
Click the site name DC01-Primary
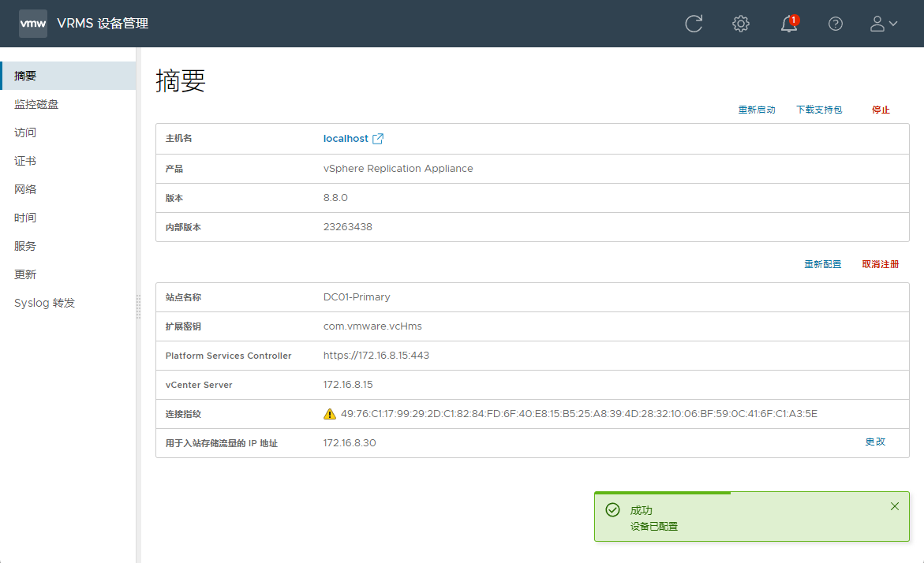(x=357, y=296)
